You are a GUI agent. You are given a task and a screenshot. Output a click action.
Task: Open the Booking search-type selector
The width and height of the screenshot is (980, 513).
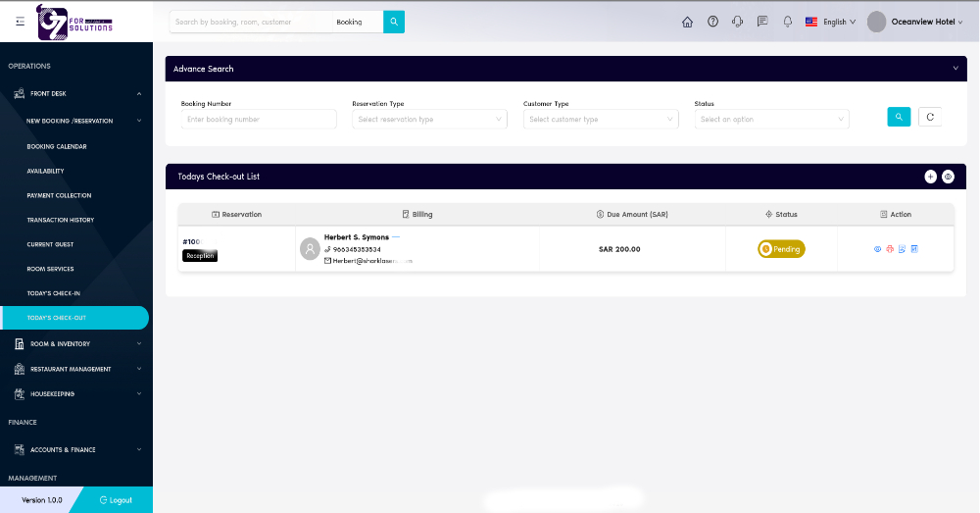[x=358, y=22]
